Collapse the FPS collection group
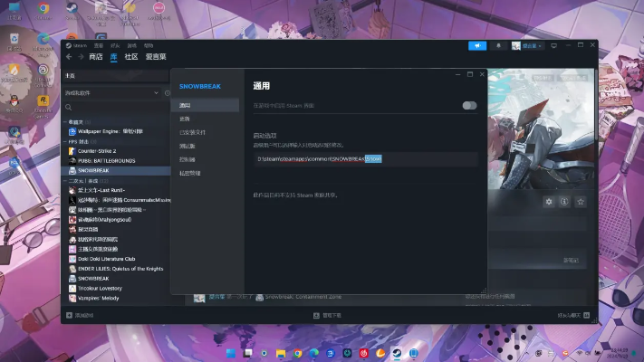 point(65,141)
